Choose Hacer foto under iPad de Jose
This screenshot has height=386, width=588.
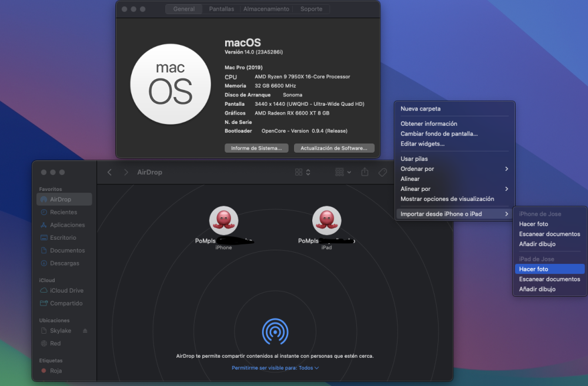pyautogui.click(x=550, y=269)
